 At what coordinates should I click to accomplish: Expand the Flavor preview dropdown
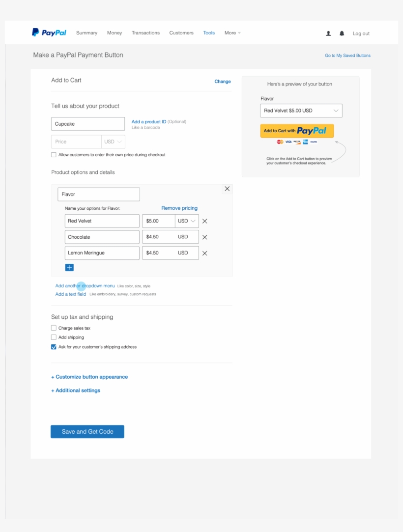(x=301, y=111)
